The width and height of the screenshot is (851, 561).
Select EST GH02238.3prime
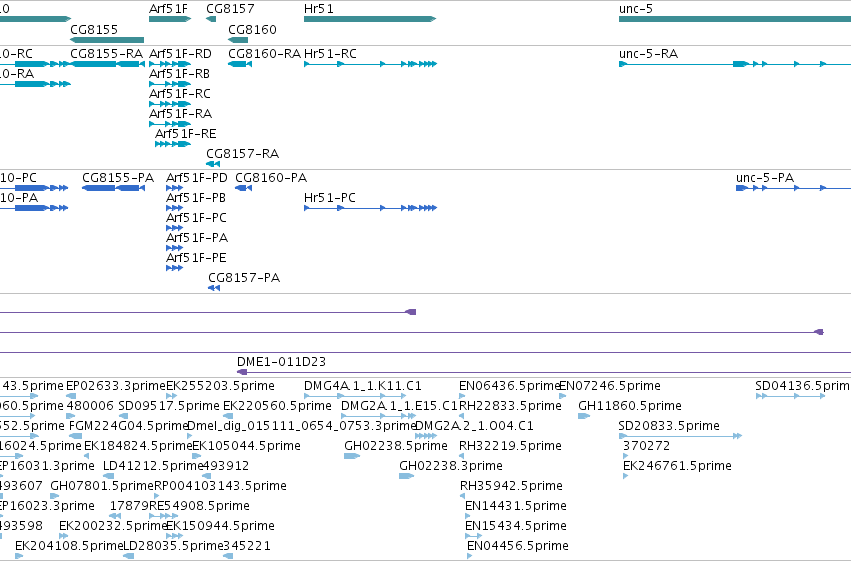(x=450, y=466)
